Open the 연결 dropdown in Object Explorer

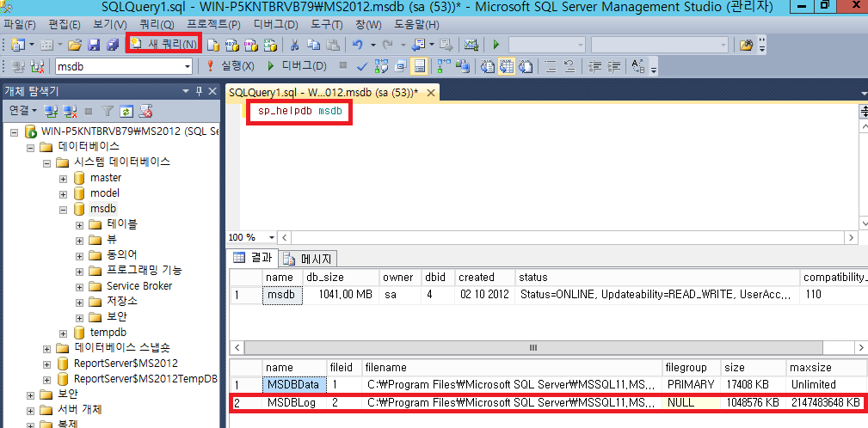pos(23,111)
